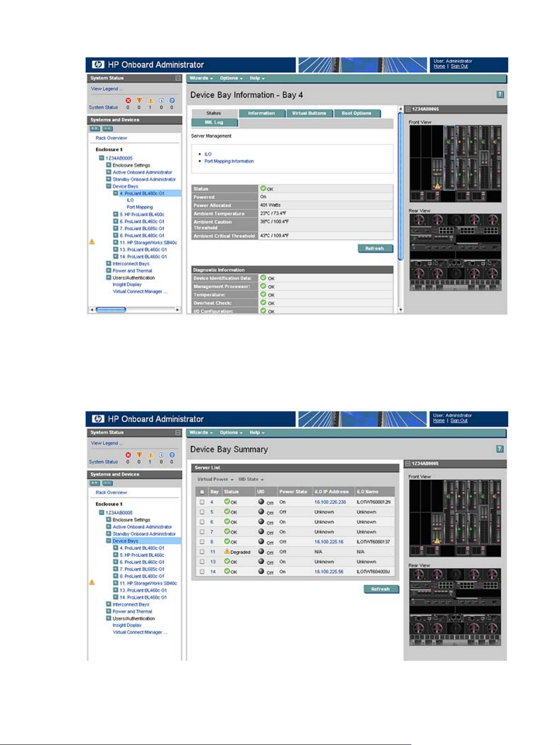Click OK icon for Management Processor
The width and height of the screenshot is (560, 745).
263,286
